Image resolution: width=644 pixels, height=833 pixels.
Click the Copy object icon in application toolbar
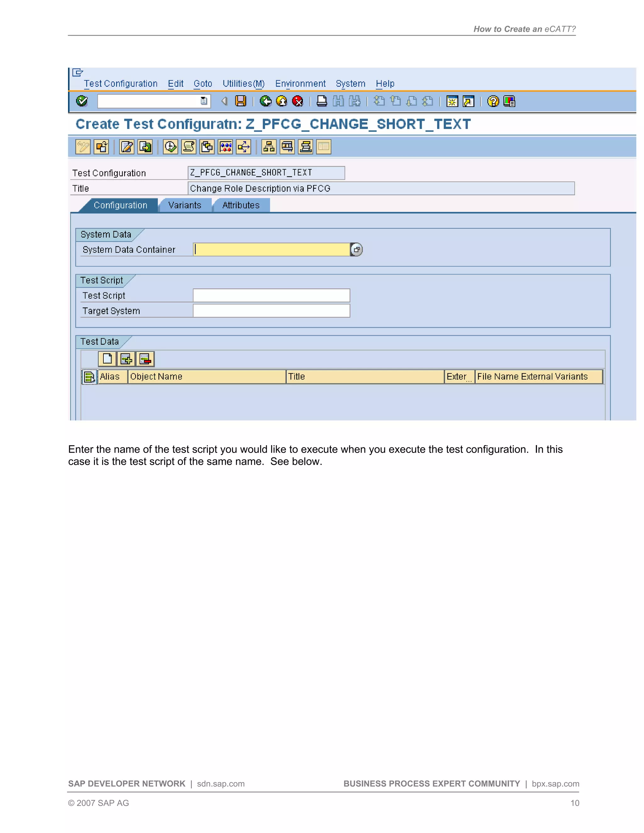pyautogui.click(x=207, y=147)
